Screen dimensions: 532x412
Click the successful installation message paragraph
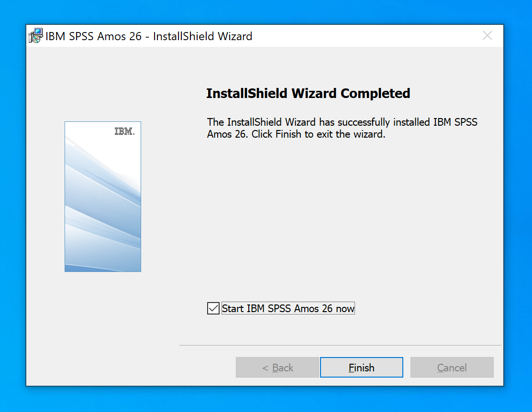pos(342,128)
